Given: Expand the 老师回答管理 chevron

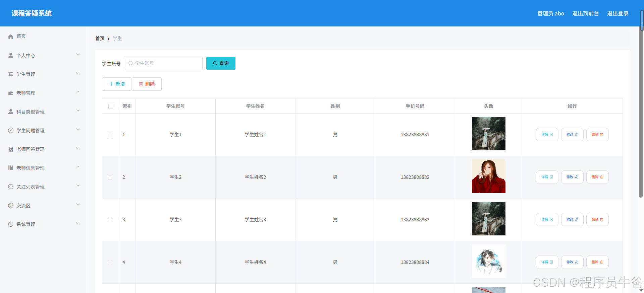Looking at the screenshot, I should tap(78, 148).
